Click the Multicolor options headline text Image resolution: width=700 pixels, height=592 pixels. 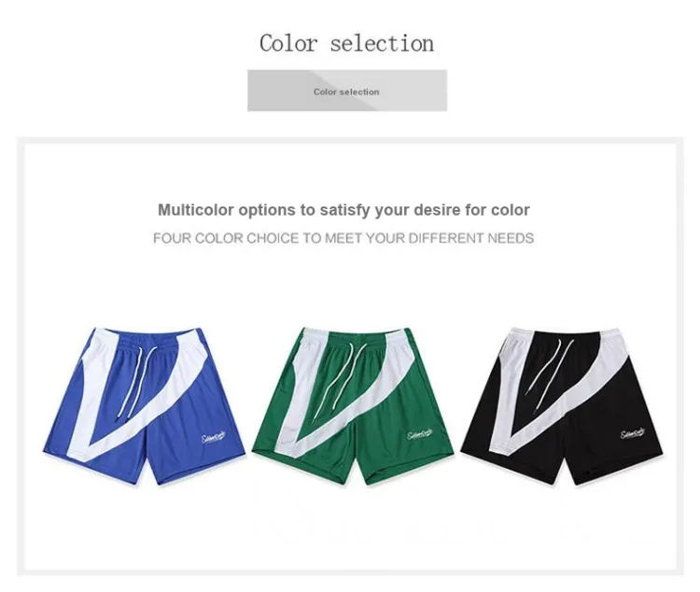click(343, 209)
